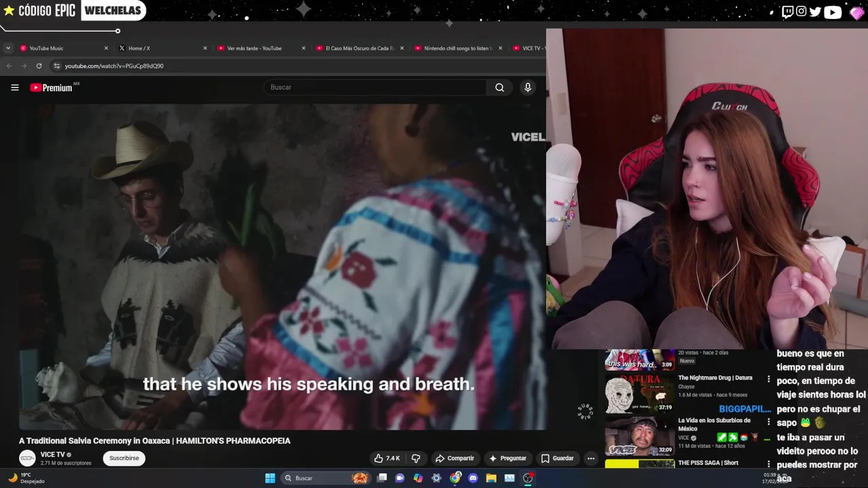868x488 pixels.
Task: Click the taskbar Buscar search box
Action: click(326, 478)
